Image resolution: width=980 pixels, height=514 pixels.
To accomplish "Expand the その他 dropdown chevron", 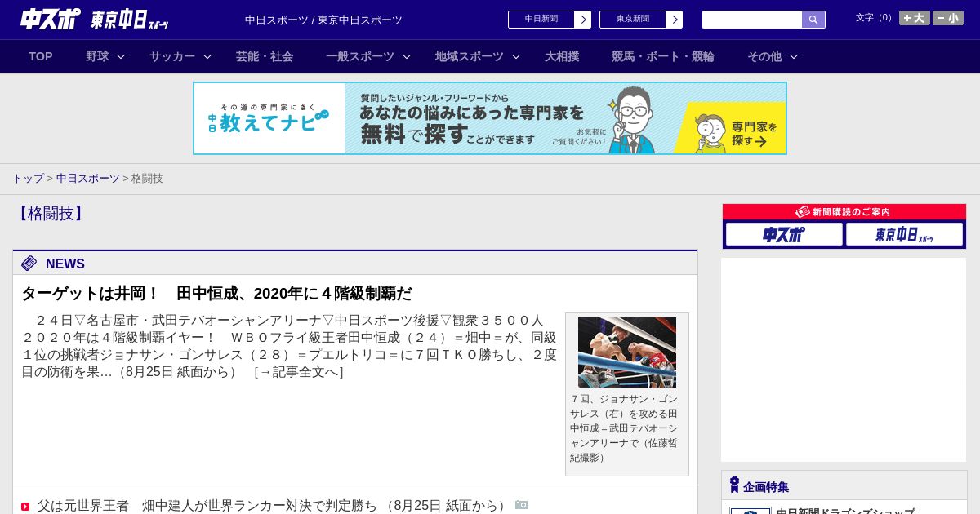I will coord(794,57).
